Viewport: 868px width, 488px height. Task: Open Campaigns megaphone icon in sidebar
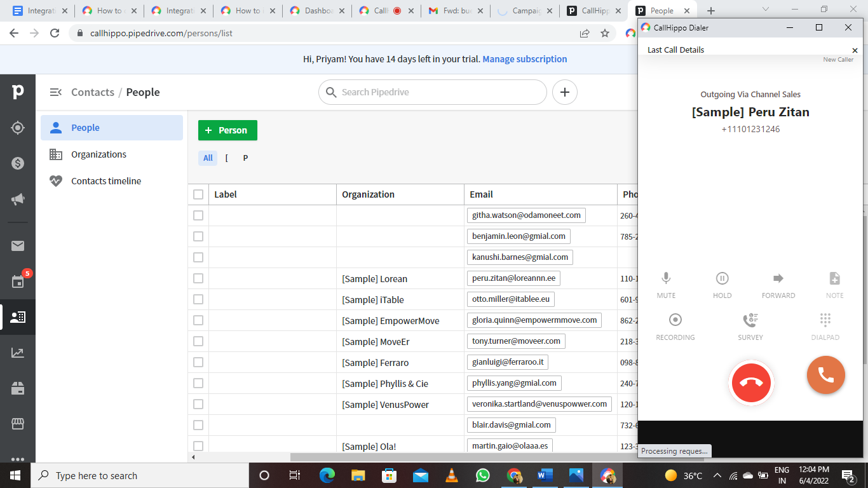coord(18,200)
